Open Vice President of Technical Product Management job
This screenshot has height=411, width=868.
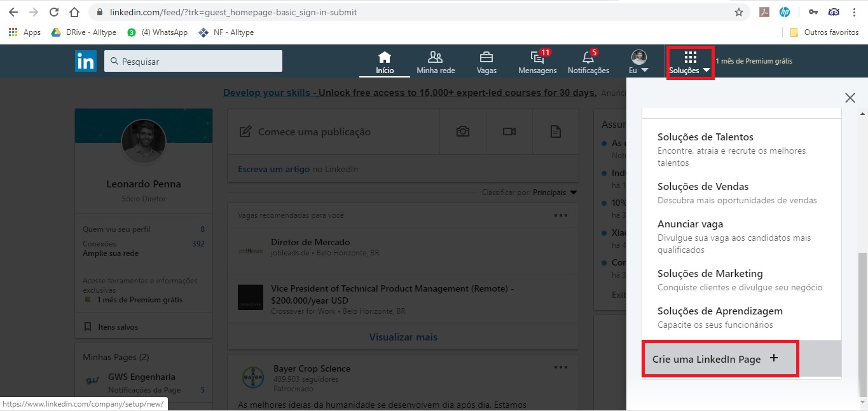tap(392, 294)
